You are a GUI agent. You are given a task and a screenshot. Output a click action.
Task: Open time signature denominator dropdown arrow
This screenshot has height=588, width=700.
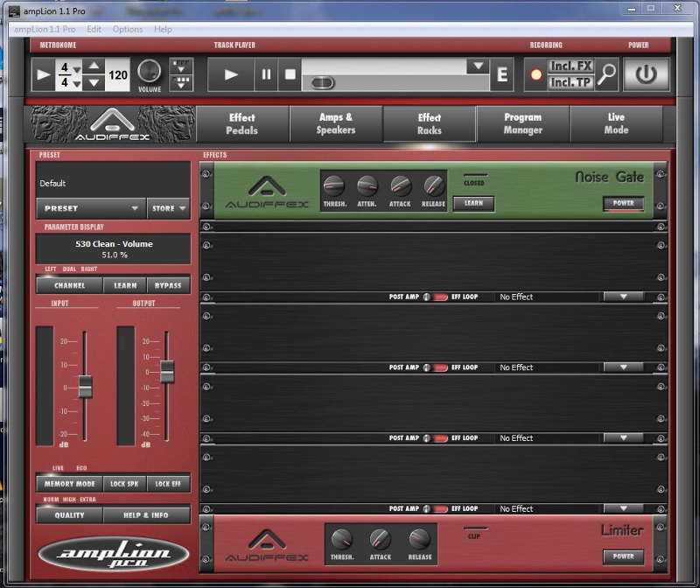pos(77,84)
